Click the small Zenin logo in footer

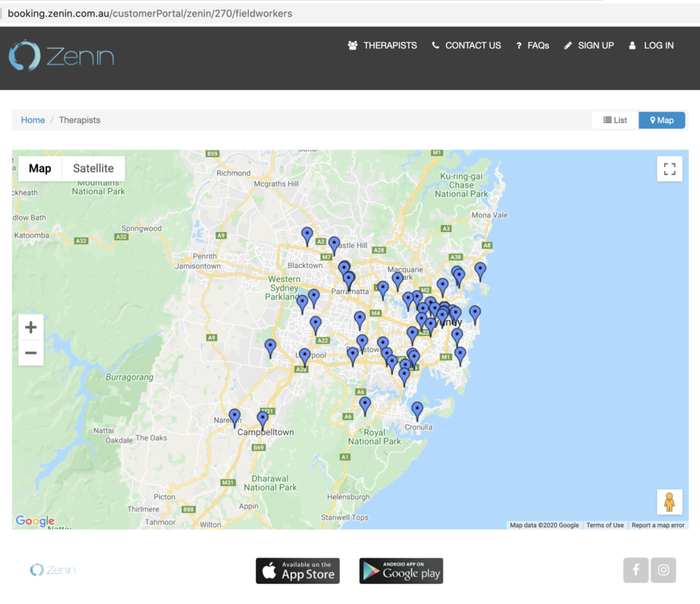pos(53,570)
